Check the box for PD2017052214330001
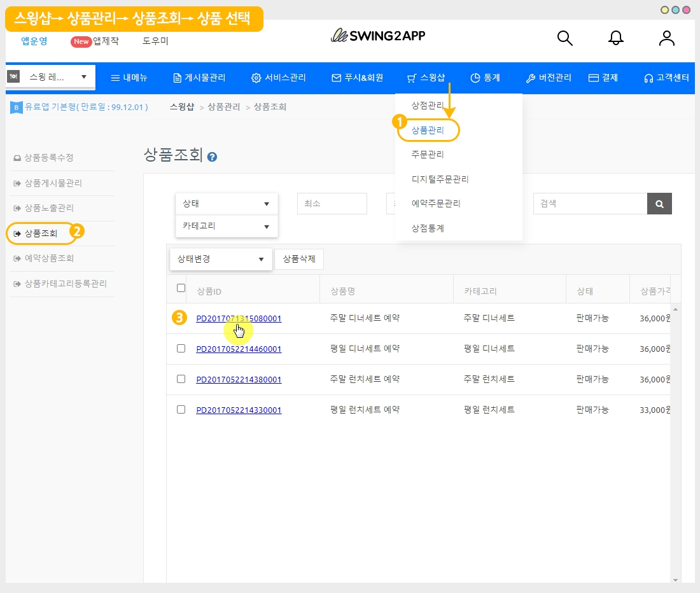This screenshot has height=593, width=700. pyautogui.click(x=181, y=410)
